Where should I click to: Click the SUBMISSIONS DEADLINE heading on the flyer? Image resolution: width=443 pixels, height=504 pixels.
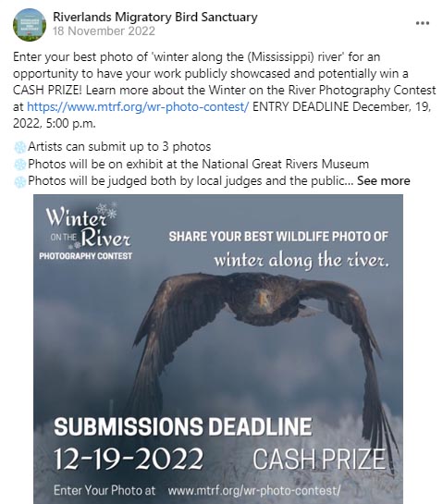pos(183,426)
